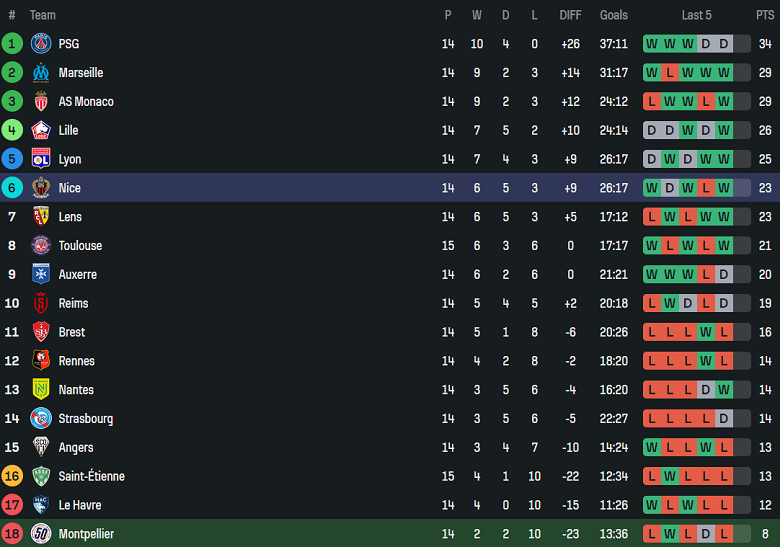Select the AS Monaco crest icon
The width and height of the screenshot is (780, 547).
[41, 101]
